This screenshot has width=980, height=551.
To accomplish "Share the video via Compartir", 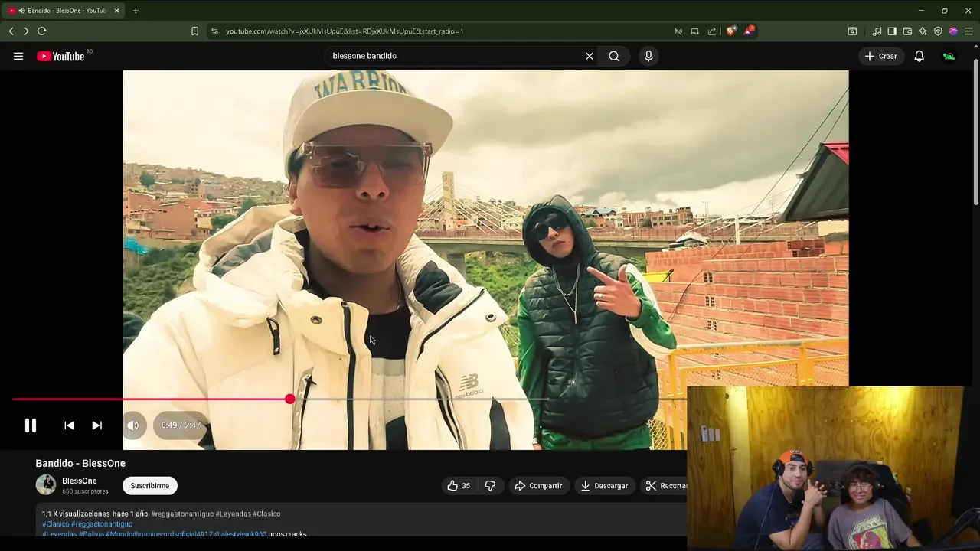I will tap(538, 486).
